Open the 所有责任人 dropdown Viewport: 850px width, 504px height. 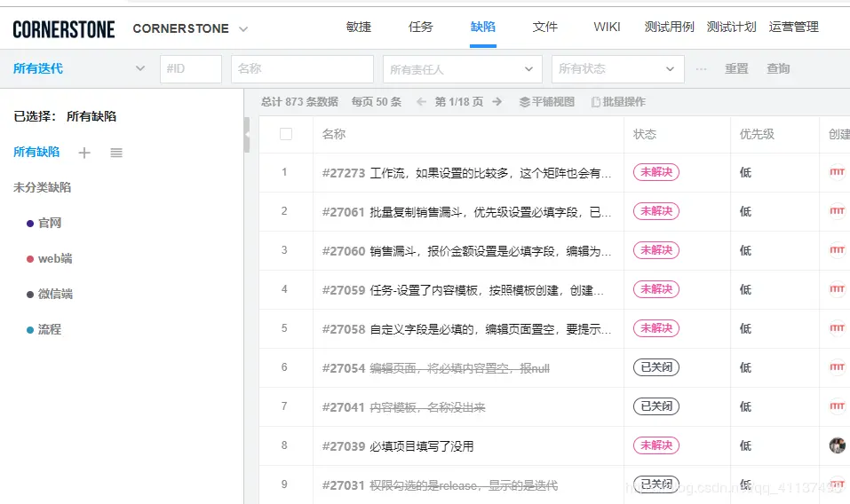[463, 69]
